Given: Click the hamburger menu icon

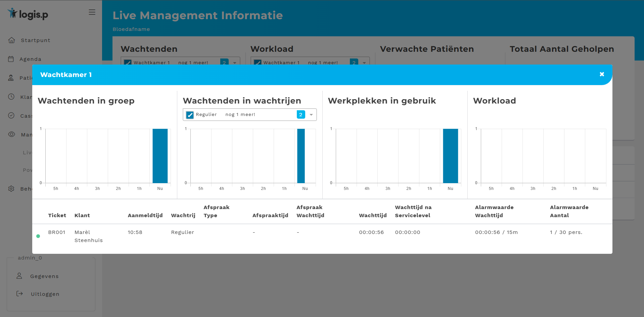Looking at the screenshot, I should point(92,12).
